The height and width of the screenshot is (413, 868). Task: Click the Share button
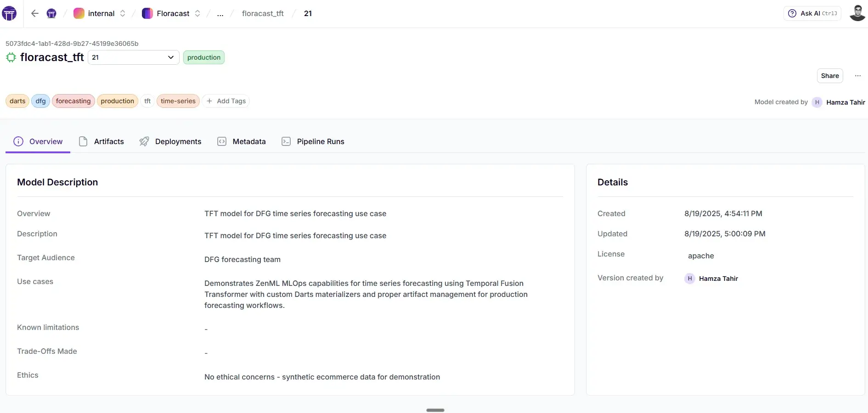click(x=829, y=76)
